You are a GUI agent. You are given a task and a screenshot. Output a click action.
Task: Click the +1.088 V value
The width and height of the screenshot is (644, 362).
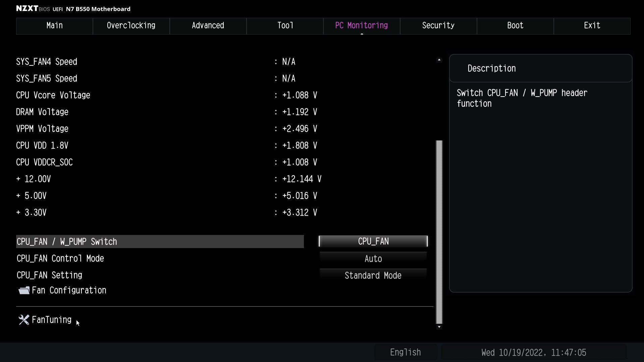(300, 95)
